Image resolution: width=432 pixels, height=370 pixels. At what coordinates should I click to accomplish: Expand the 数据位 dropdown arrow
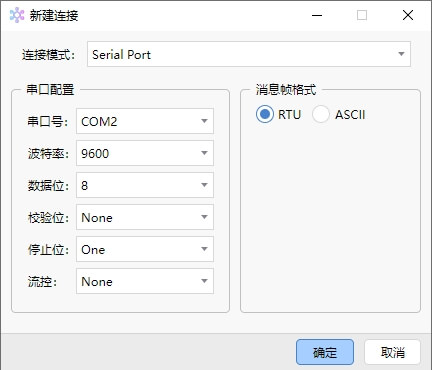pyautogui.click(x=204, y=185)
